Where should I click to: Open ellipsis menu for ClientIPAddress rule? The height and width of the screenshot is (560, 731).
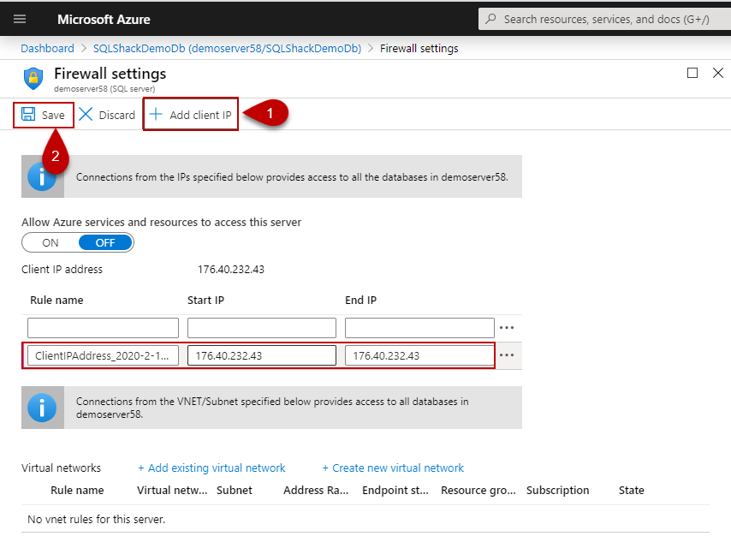(507, 355)
